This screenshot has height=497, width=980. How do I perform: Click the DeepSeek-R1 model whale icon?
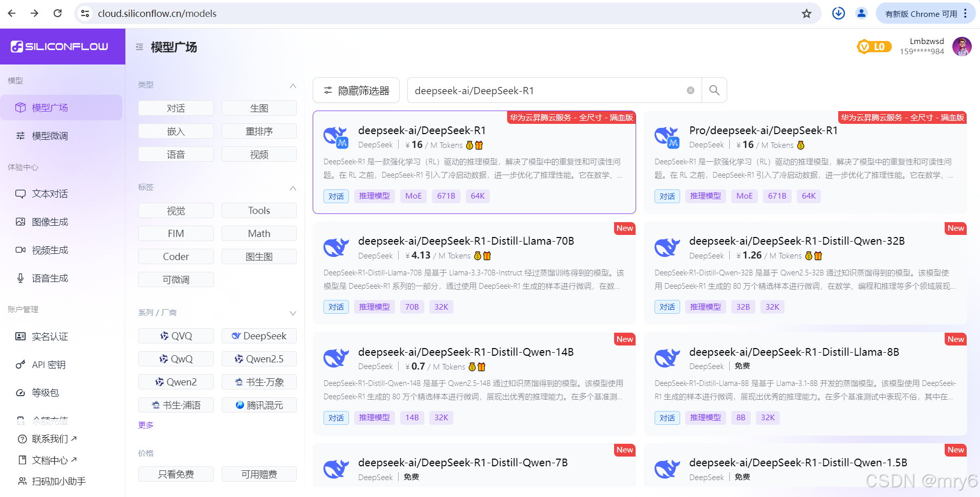point(336,137)
